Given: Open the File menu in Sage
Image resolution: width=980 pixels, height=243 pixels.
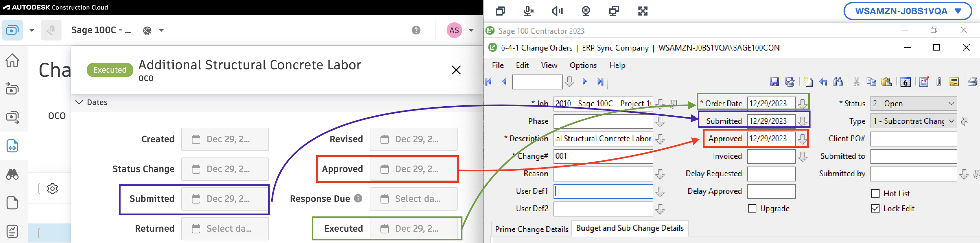Looking at the screenshot, I should [497, 65].
